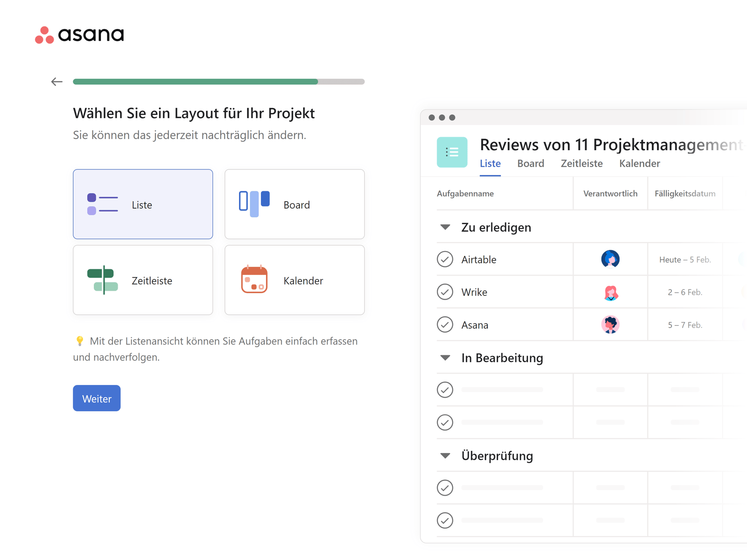Collapse the In Bearbeitung section
This screenshot has height=560, width=747.
[445, 357]
